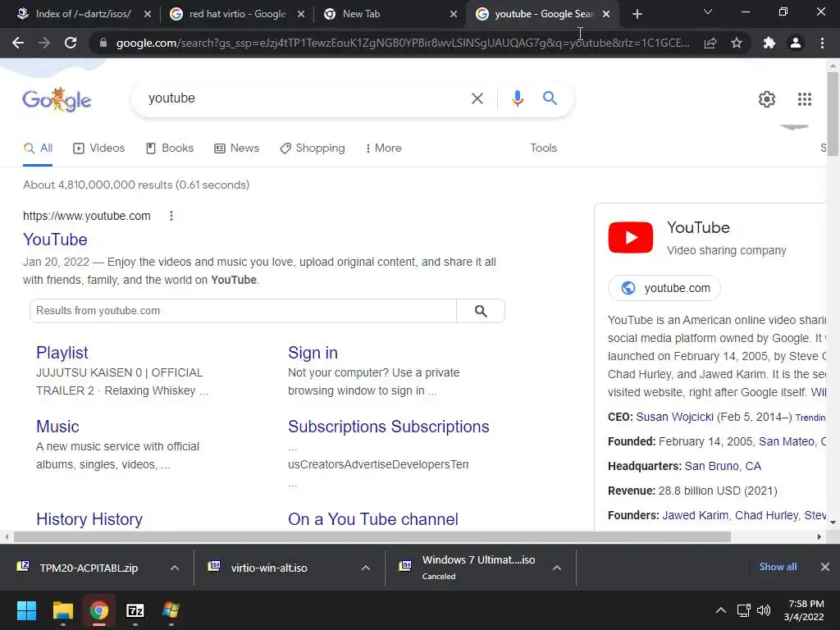Screen dimensions: 840x630
Task: Open the Chrome profile avatar
Action: (x=796, y=43)
